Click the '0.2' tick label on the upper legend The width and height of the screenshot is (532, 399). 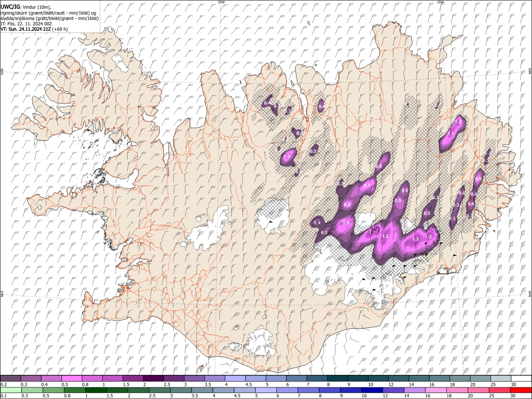(3, 384)
